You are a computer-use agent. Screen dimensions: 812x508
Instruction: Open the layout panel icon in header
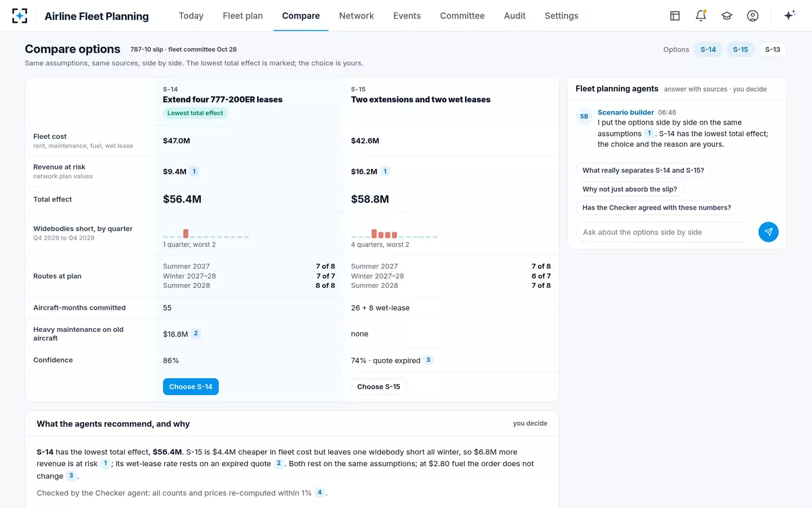[675, 16]
